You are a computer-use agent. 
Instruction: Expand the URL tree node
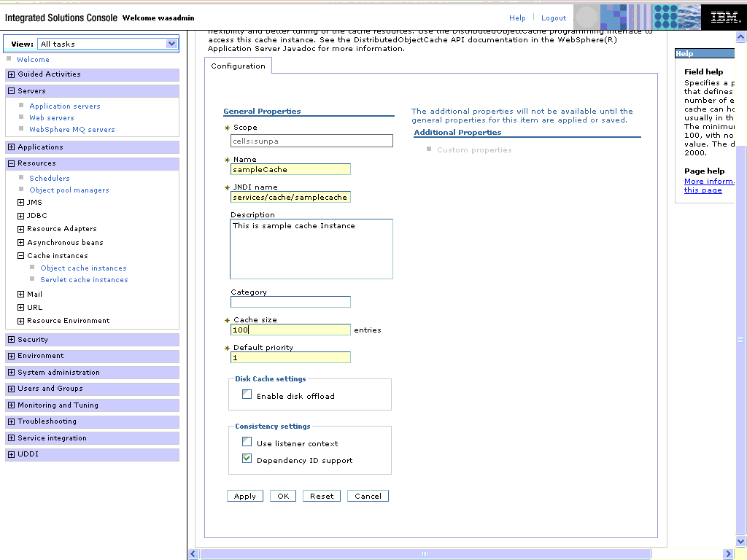[20, 308]
